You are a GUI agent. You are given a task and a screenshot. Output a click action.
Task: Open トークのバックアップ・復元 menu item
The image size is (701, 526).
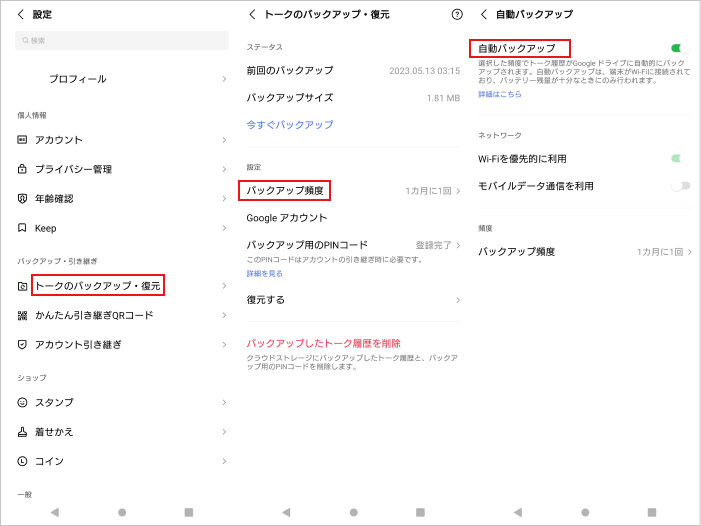point(98,286)
